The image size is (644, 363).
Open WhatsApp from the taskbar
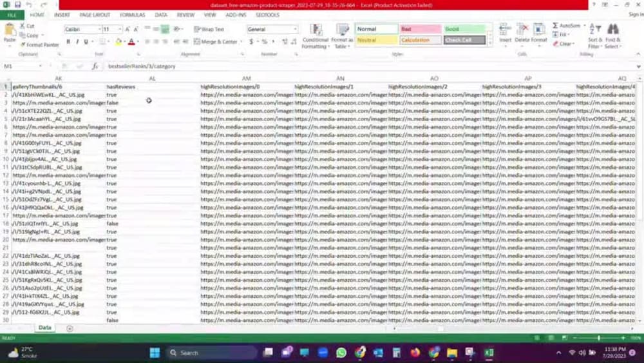point(341,353)
